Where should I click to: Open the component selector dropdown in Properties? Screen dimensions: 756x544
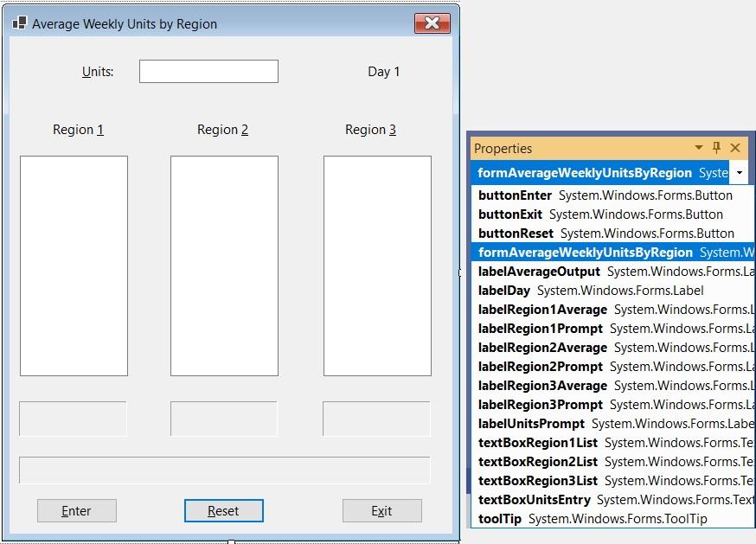[x=739, y=172]
